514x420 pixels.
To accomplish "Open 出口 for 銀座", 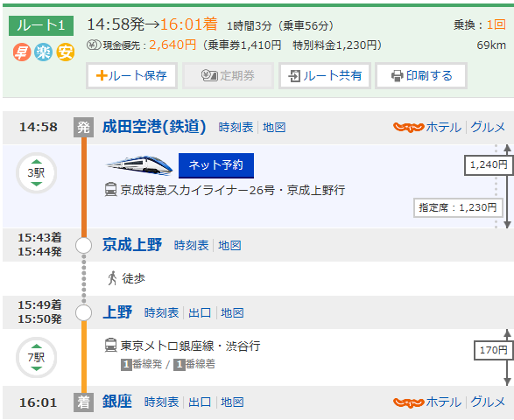I will (x=200, y=402).
